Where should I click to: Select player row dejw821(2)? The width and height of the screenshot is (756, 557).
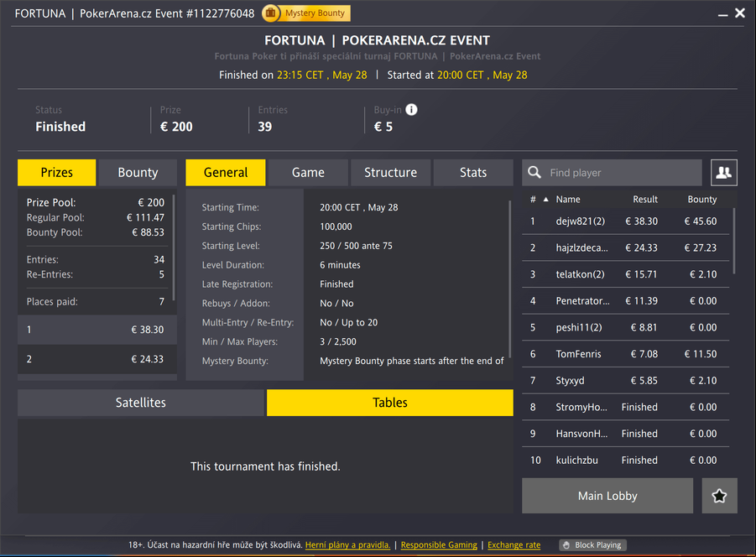point(625,221)
